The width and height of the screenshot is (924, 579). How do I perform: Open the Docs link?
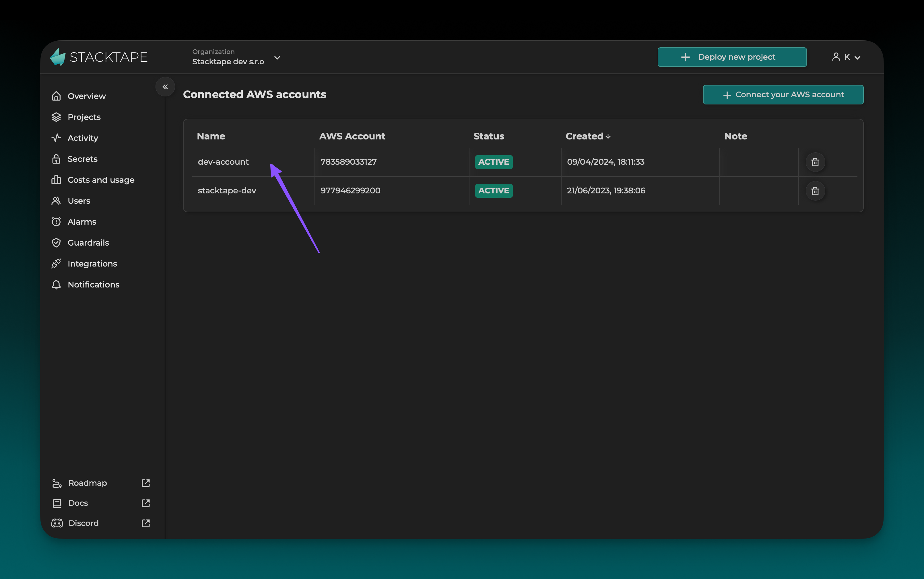(78, 503)
